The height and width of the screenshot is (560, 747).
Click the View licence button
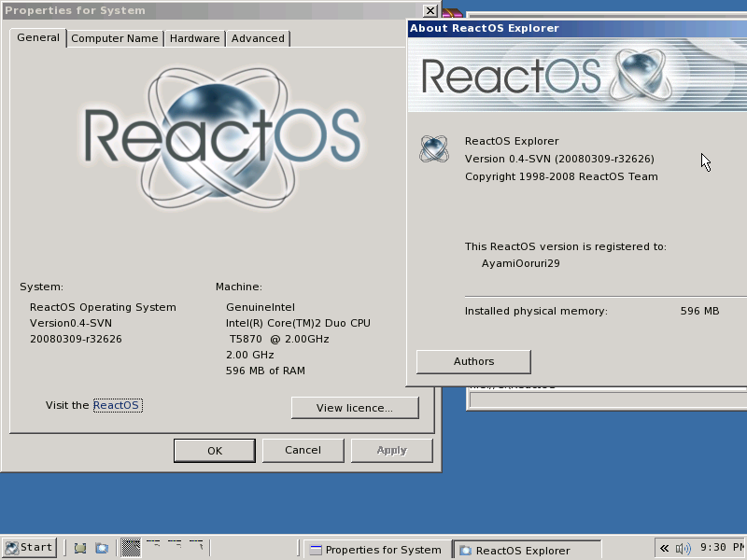(355, 408)
